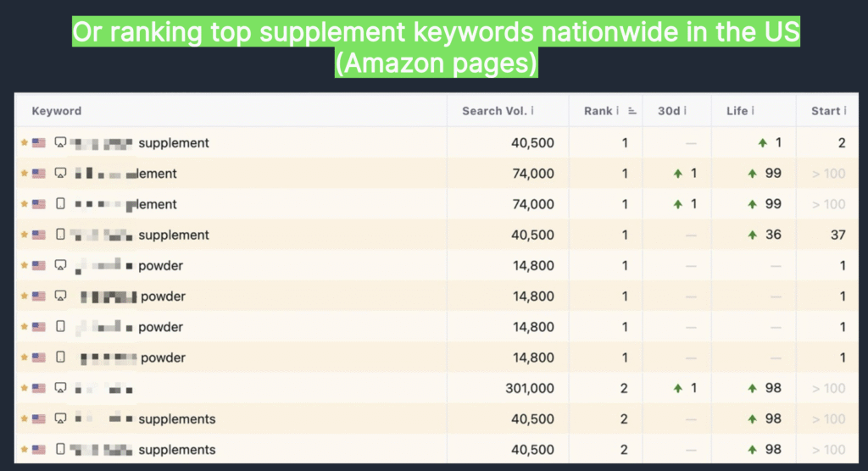This screenshot has width=868, height=471.
Task: Click the info icon next to Search Vol.
Action: pos(532,111)
